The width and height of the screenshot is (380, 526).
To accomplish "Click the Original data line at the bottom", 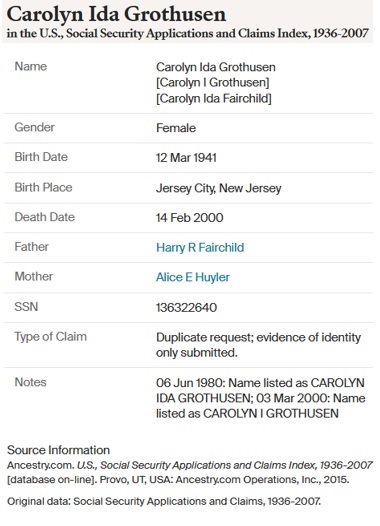I will pyautogui.click(x=164, y=501).
